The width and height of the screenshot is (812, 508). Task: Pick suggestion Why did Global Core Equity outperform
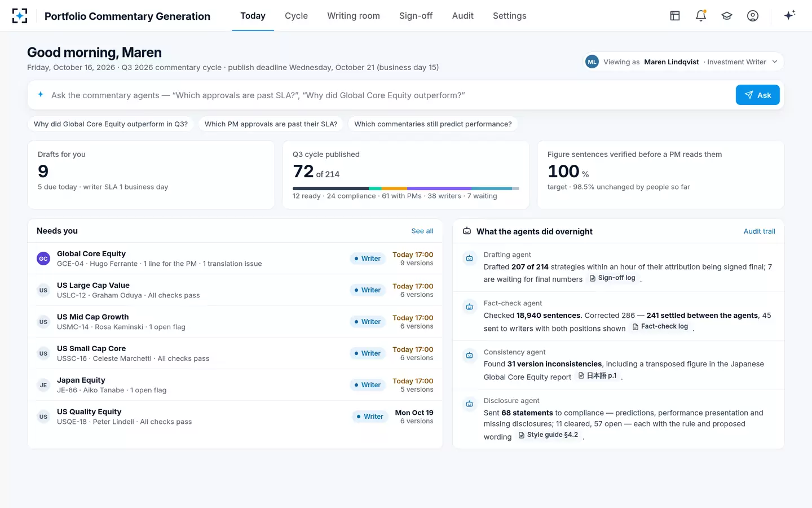point(111,124)
